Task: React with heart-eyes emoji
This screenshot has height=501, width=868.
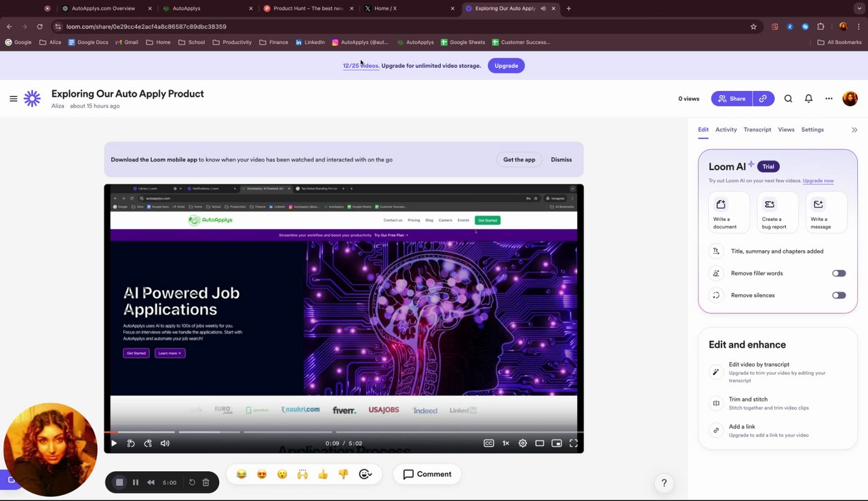Action: tap(262, 475)
